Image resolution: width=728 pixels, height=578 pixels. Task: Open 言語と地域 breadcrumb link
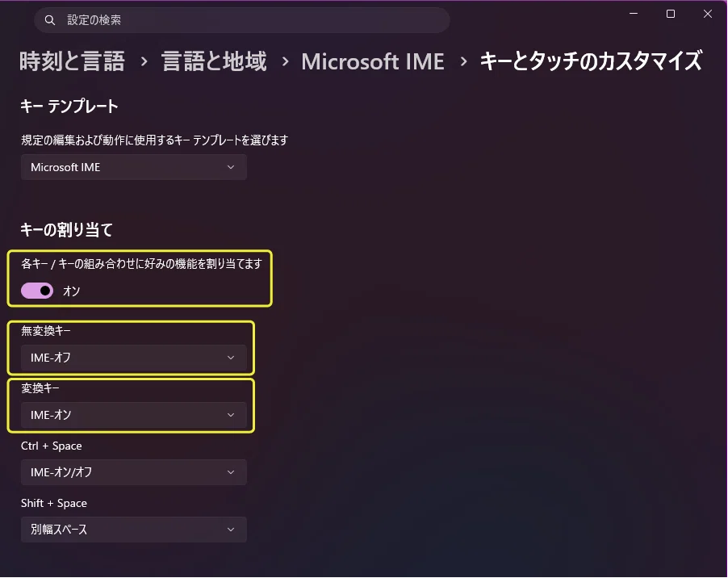(214, 61)
